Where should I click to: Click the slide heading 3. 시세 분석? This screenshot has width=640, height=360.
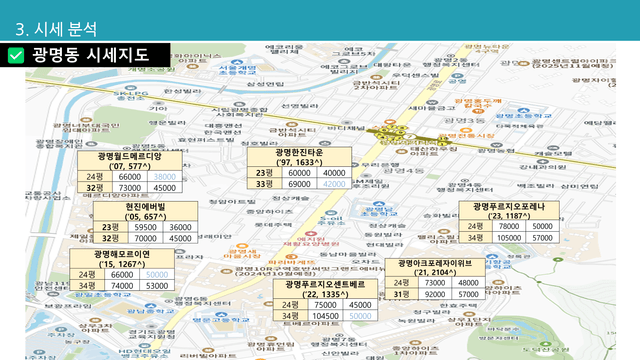(x=56, y=29)
